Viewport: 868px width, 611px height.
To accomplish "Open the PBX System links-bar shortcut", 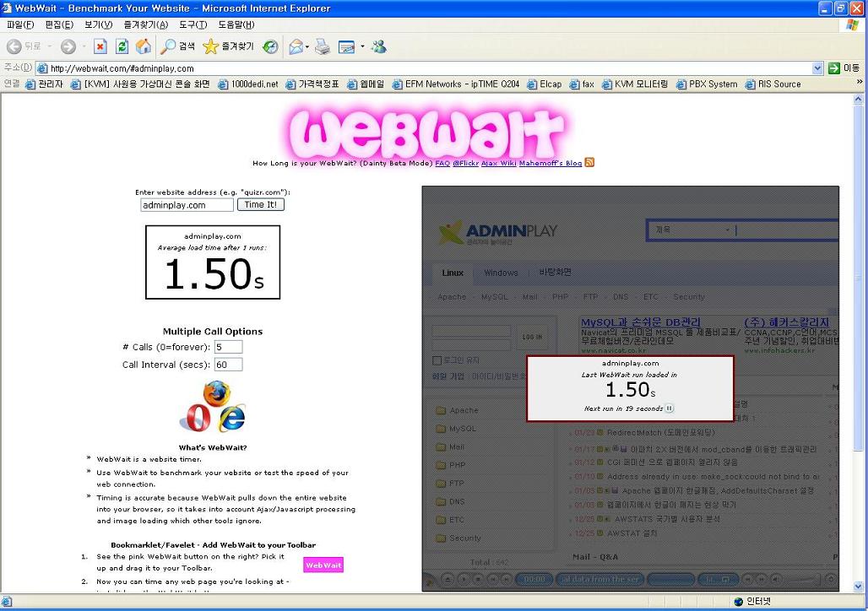I will (x=707, y=84).
